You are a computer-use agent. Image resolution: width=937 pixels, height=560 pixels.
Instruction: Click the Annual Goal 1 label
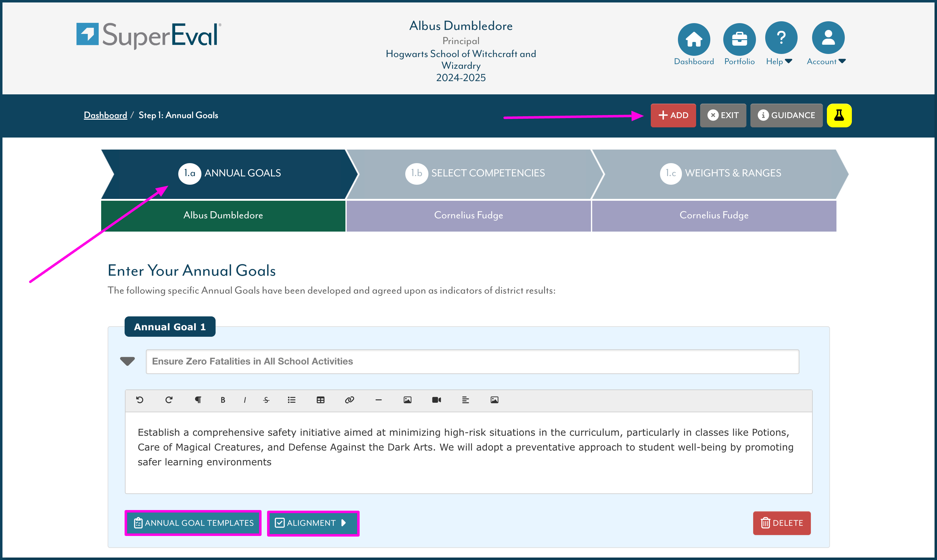170,327
